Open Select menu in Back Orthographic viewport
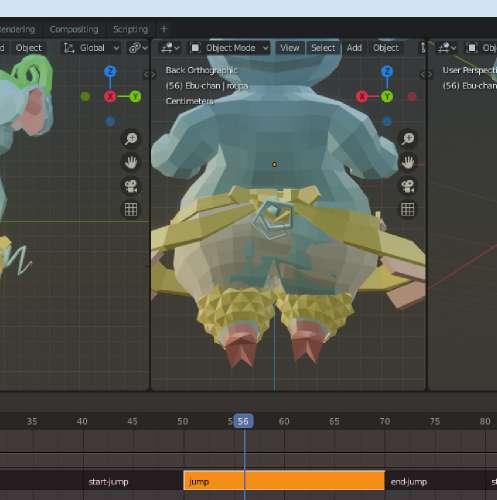 point(323,48)
